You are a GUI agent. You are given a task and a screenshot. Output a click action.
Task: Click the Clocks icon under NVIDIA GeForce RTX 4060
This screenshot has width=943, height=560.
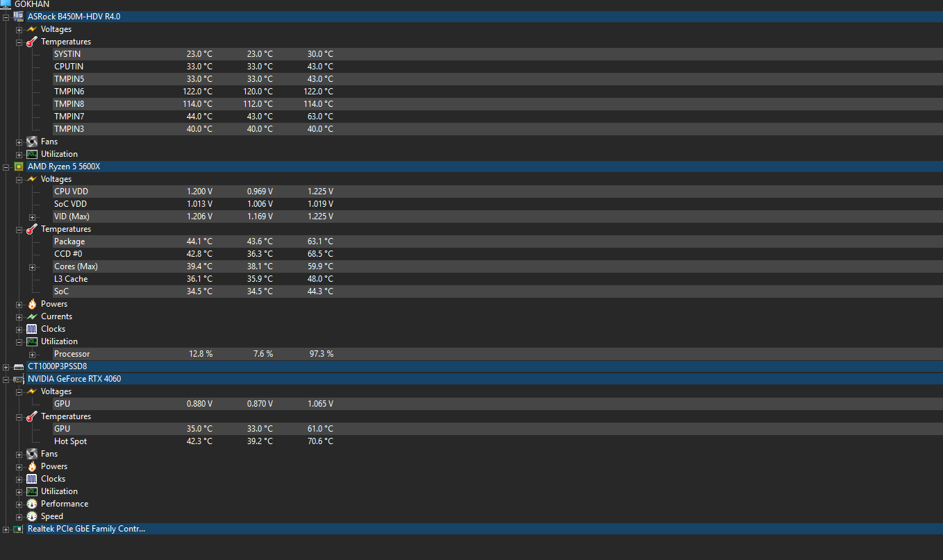[32, 479]
